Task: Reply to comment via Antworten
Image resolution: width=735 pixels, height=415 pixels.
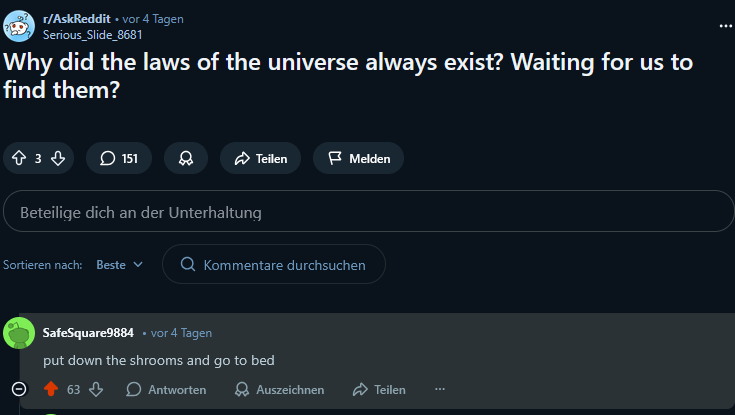Action: [166, 389]
